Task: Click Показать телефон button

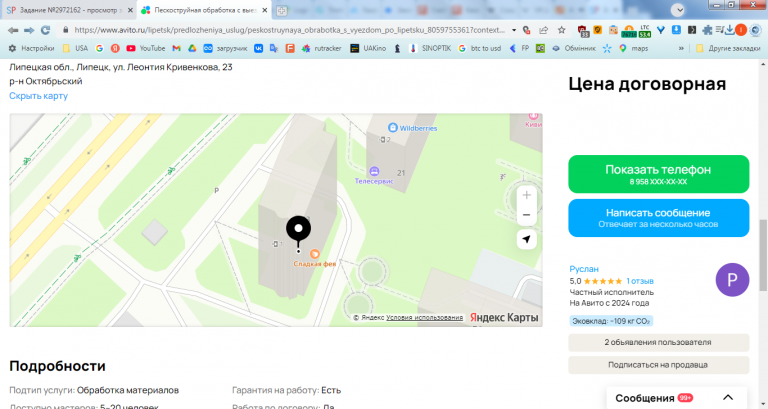Action: click(x=658, y=174)
